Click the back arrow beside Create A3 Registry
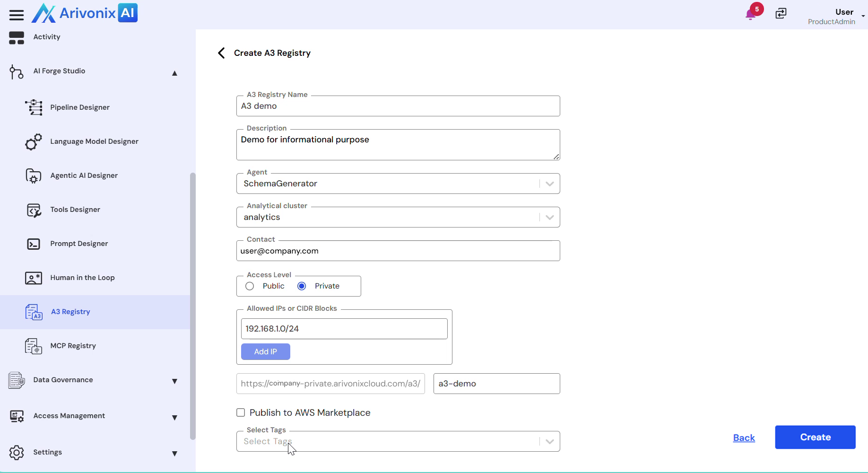The height and width of the screenshot is (473, 868). click(x=221, y=53)
